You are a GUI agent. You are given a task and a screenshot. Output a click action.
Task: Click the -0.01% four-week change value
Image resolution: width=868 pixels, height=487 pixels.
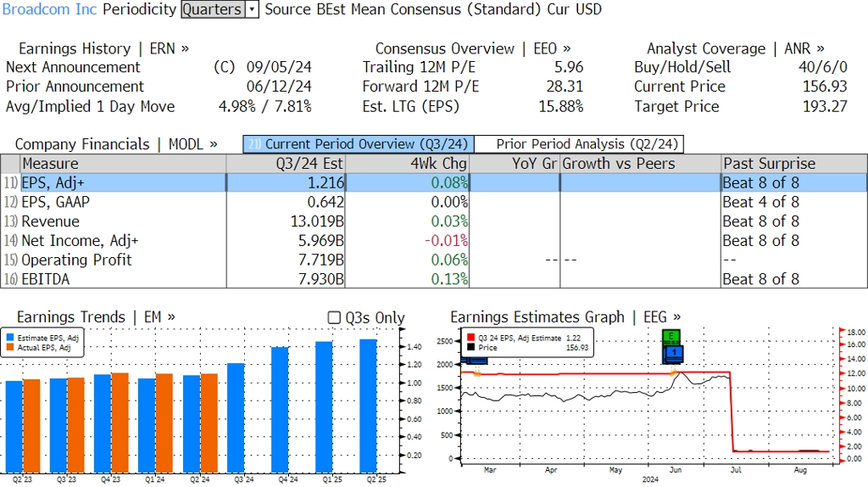point(446,241)
